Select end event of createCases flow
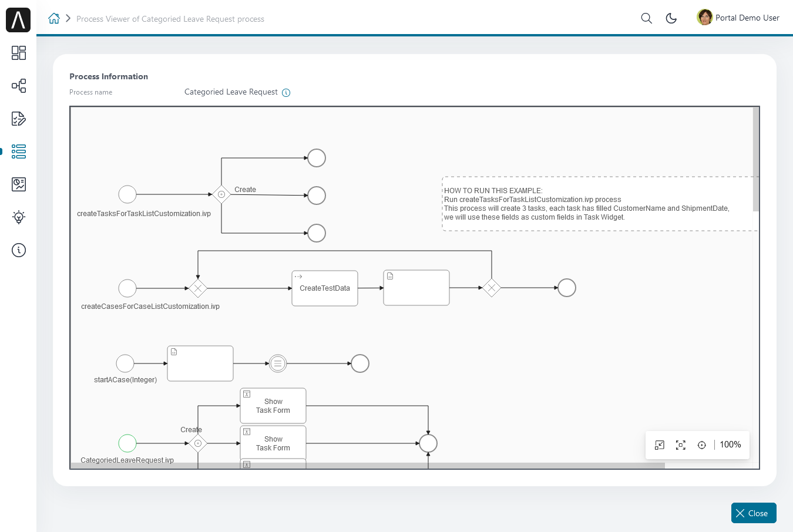Viewport: 793px width, 532px height. (x=567, y=288)
